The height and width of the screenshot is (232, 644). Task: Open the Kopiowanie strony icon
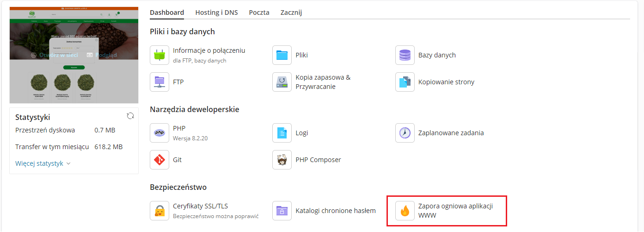405,82
